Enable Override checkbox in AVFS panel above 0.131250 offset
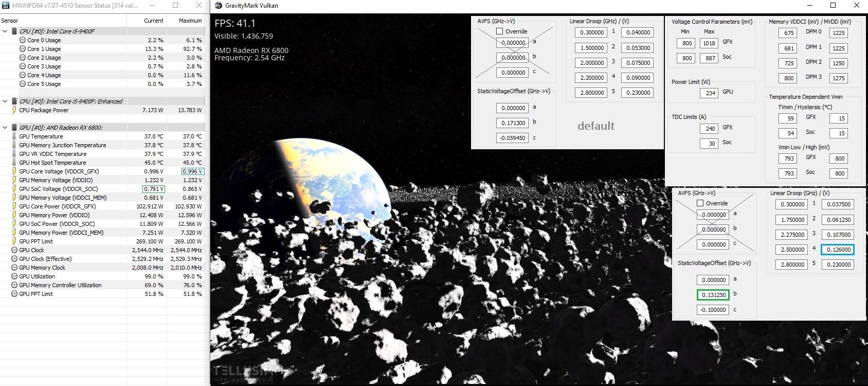The height and width of the screenshot is (386, 868). click(x=700, y=203)
